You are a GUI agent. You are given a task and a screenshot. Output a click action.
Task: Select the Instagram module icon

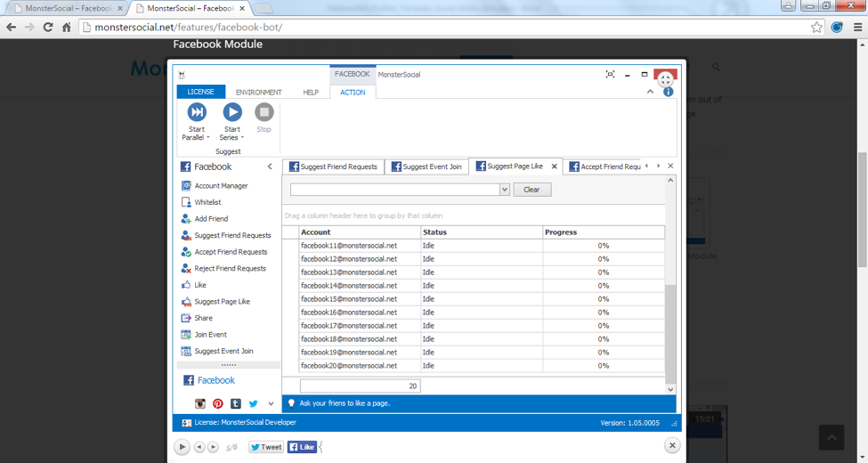(200, 403)
